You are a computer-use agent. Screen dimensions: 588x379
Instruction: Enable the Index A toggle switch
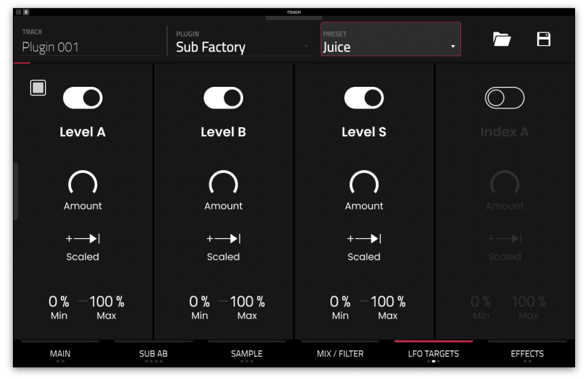(x=504, y=98)
